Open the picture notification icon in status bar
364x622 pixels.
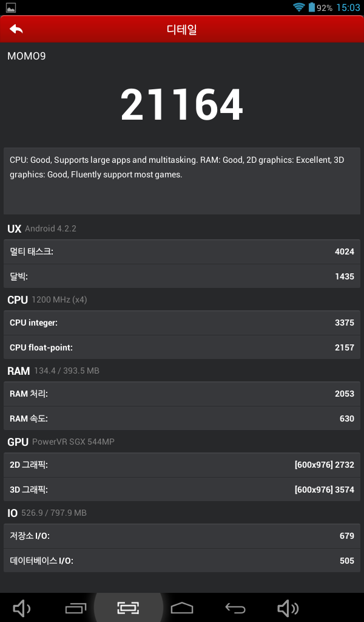(x=11, y=7)
